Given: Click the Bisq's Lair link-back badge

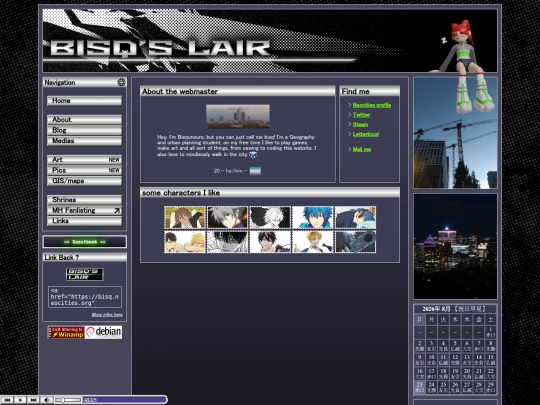Looking at the screenshot, I should [85, 274].
